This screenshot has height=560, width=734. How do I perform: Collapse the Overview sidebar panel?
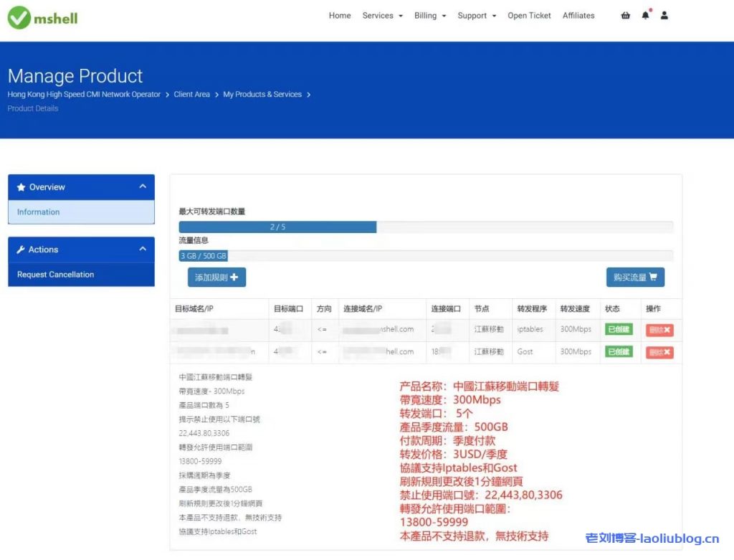(x=143, y=187)
